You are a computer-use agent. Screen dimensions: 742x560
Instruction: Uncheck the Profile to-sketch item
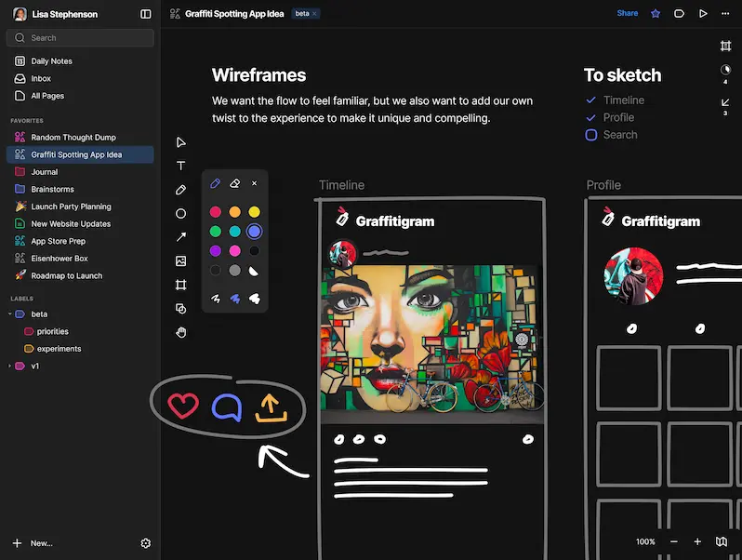[x=590, y=117]
